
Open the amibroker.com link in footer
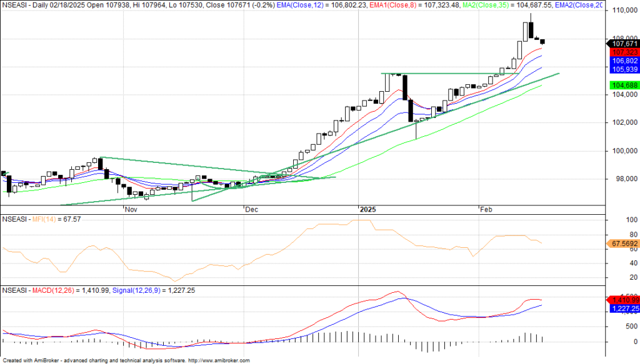(x=218, y=361)
